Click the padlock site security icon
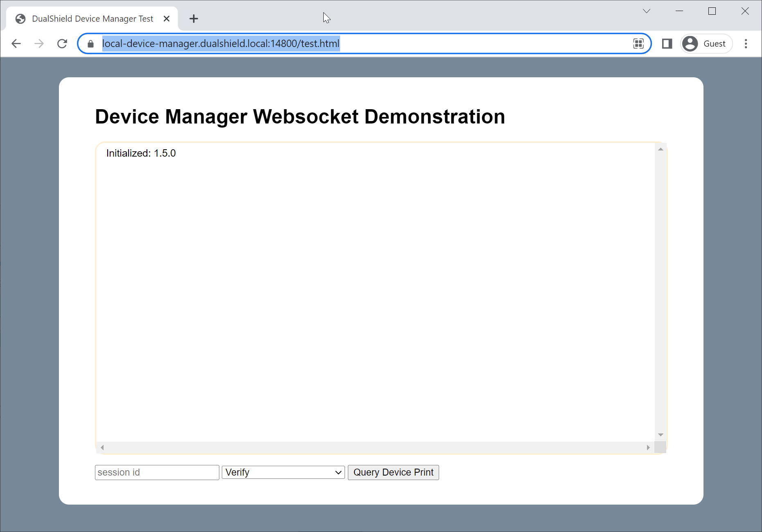This screenshot has width=762, height=532. coord(91,44)
